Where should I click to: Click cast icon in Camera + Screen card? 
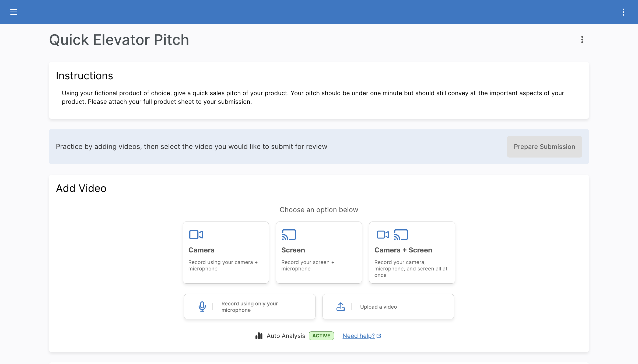click(x=401, y=235)
